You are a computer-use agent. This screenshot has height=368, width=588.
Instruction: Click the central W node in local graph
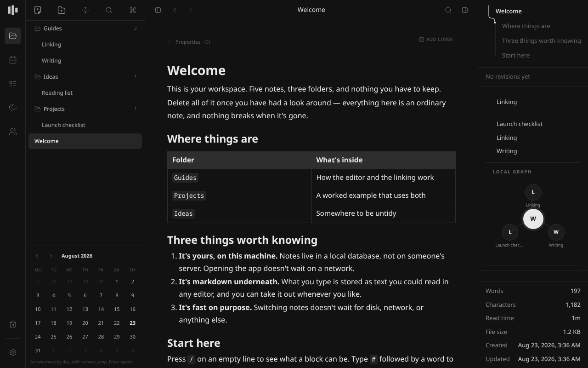(533, 218)
